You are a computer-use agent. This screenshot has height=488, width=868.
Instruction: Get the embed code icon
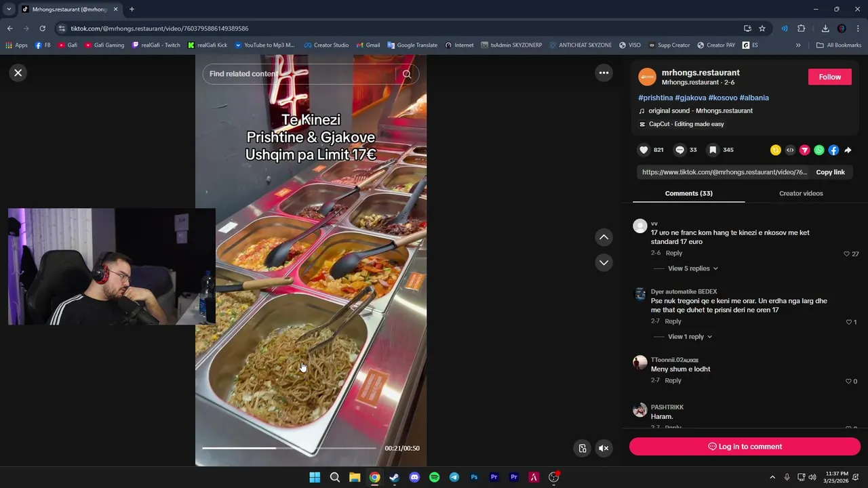(x=790, y=150)
